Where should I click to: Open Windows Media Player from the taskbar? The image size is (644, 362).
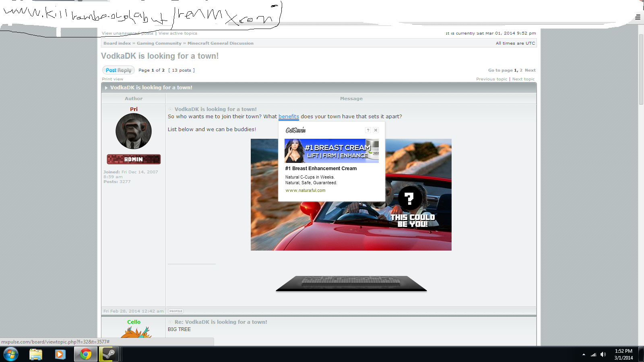pos(60,354)
